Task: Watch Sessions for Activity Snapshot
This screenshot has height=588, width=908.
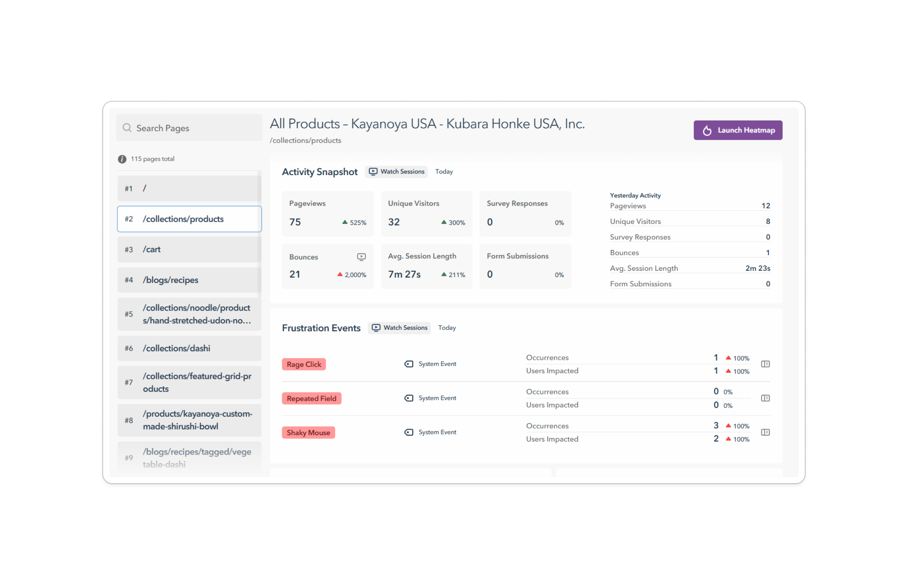Action: pos(396,172)
